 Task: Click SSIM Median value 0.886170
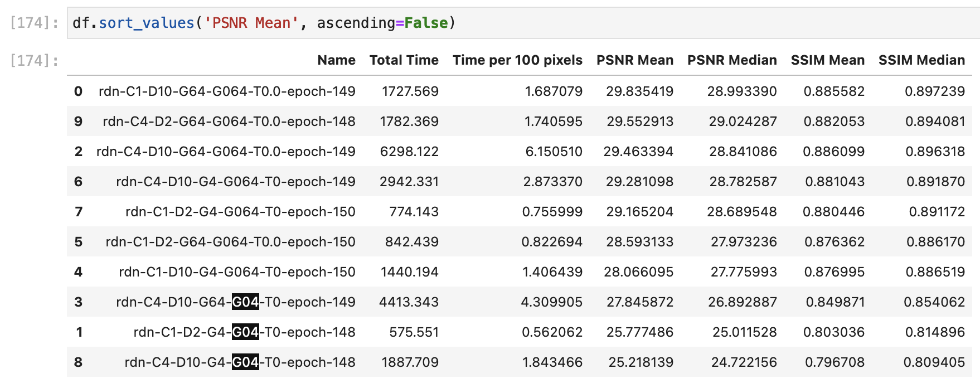coord(935,242)
